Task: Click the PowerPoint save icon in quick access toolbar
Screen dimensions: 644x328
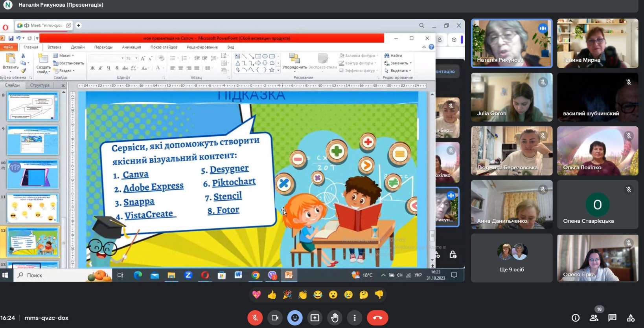Action: point(11,38)
